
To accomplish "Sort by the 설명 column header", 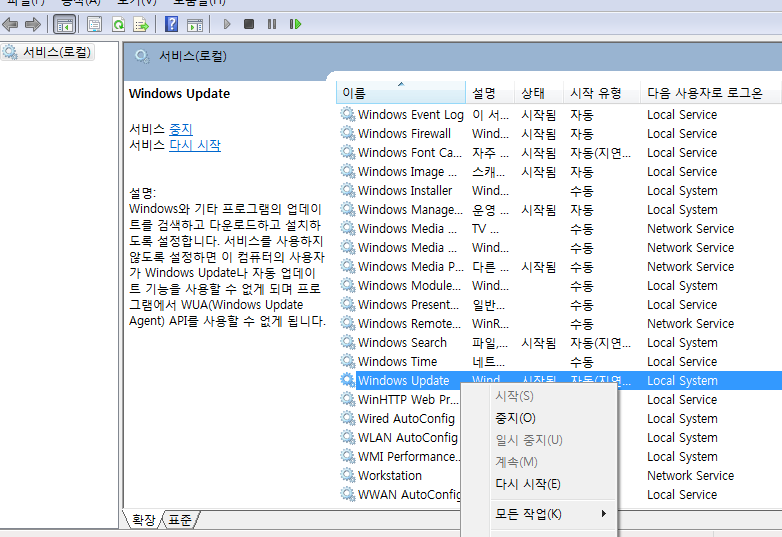I will pyautogui.click(x=490, y=93).
